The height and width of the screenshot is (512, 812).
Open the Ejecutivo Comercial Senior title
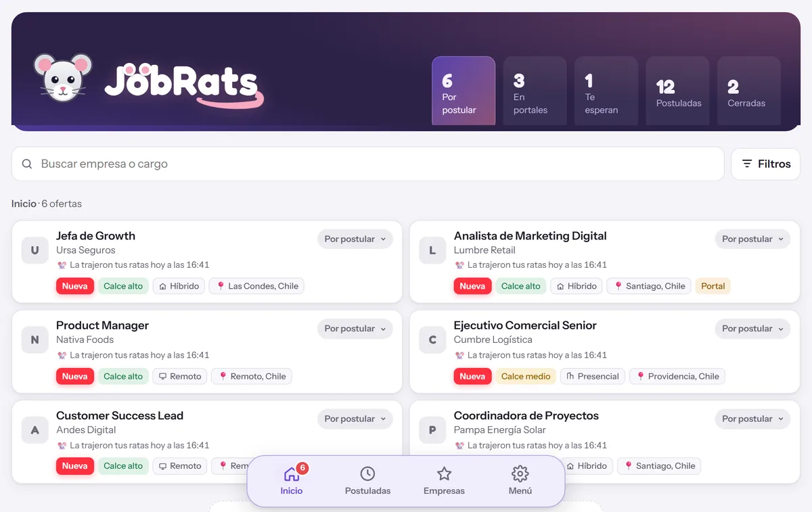525,325
